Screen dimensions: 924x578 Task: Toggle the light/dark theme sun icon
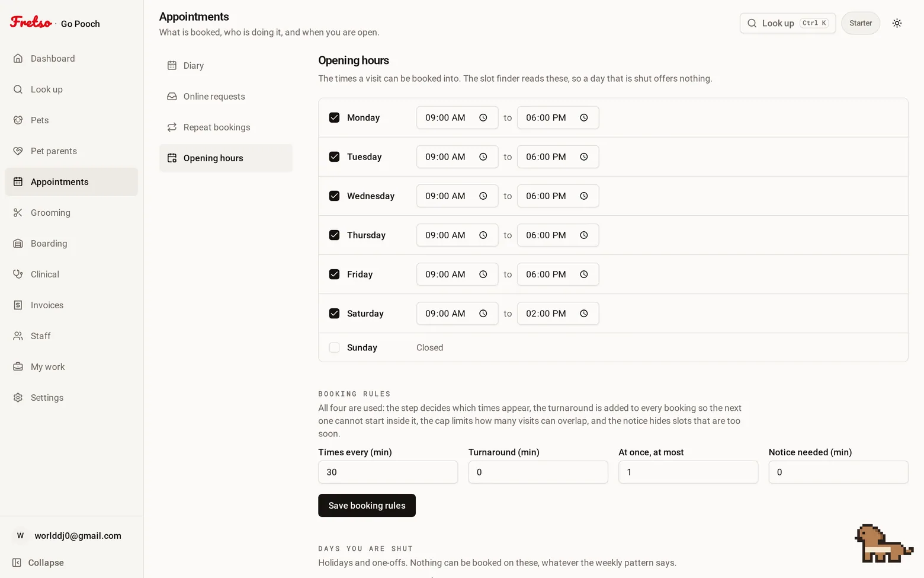(x=897, y=23)
